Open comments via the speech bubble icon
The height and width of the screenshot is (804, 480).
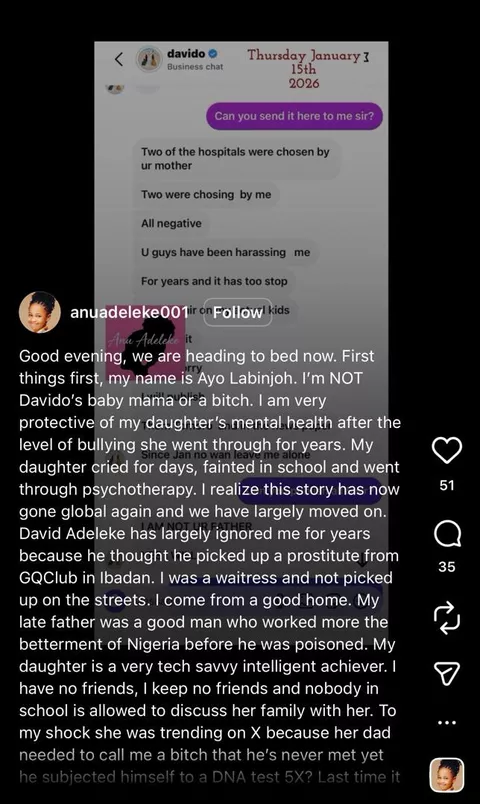click(447, 534)
